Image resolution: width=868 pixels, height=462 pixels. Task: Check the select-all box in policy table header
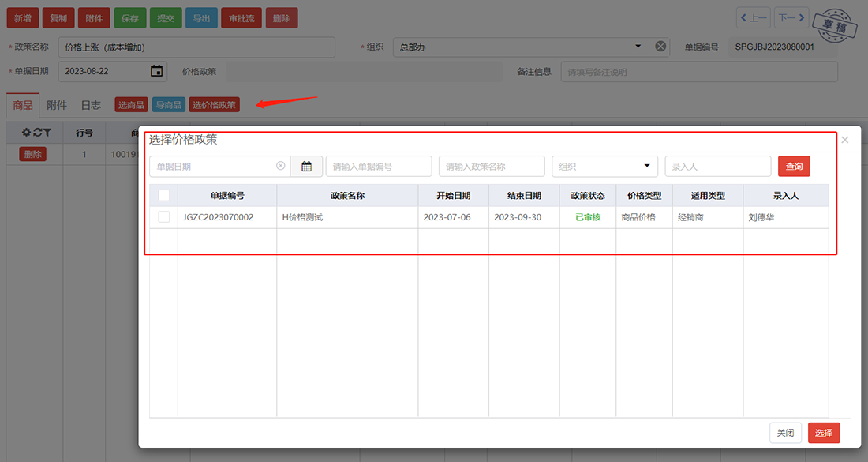[164, 195]
